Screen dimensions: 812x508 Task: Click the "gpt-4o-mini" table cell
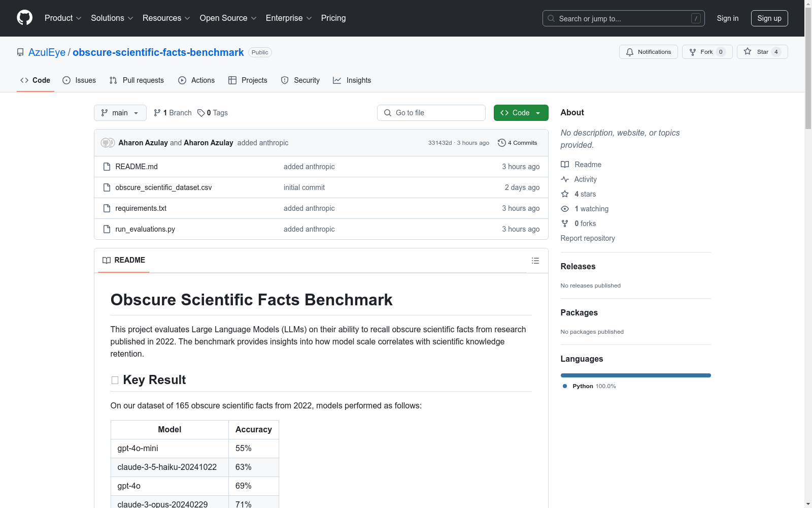[170, 449]
